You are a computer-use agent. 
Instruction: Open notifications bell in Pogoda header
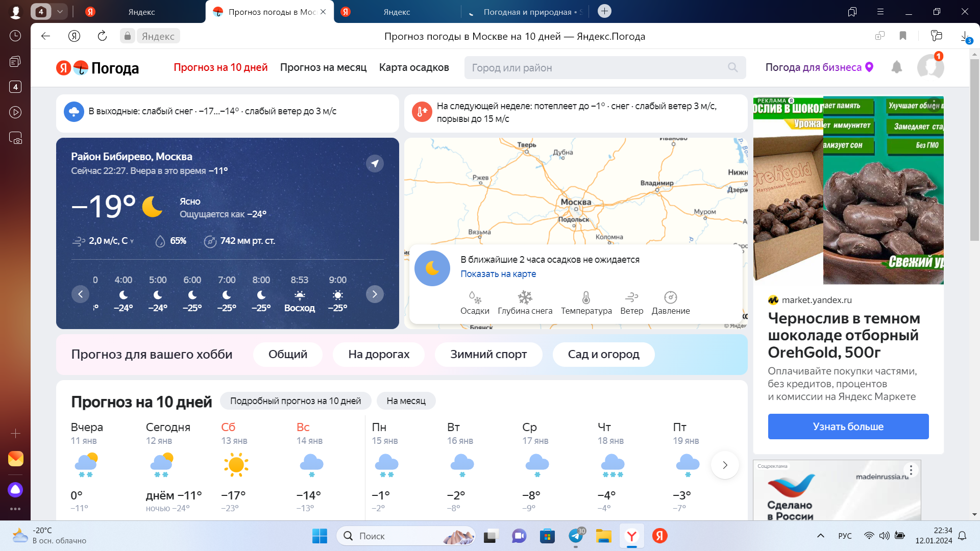[x=896, y=67]
